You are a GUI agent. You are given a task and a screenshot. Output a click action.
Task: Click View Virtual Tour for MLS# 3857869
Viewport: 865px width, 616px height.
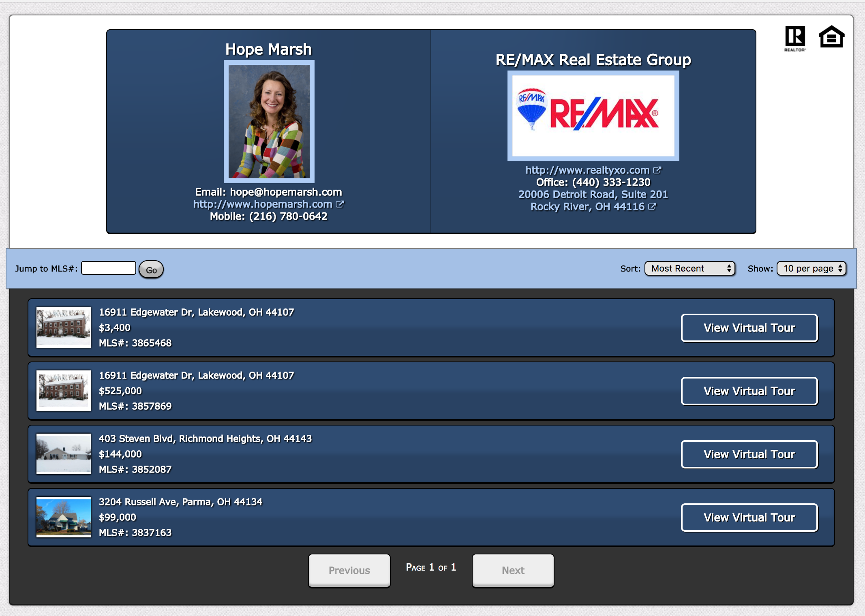click(x=749, y=390)
